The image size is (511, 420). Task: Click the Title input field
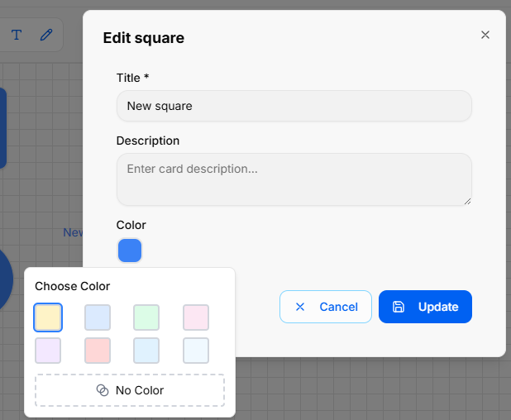[294, 106]
